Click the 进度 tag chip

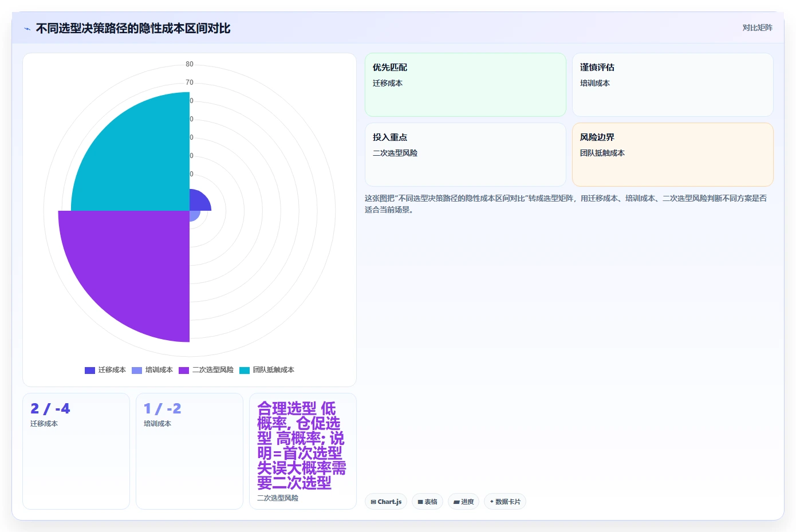tap(464, 502)
